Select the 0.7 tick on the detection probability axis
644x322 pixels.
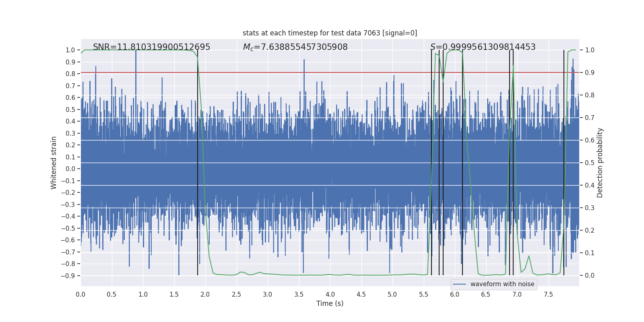pyautogui.click(x=590, y=118)
